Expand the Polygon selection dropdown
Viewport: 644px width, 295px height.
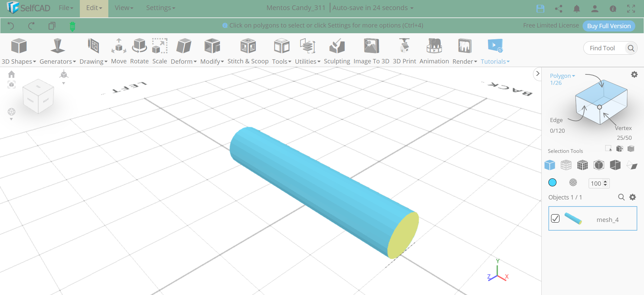(x=562, y=76)
